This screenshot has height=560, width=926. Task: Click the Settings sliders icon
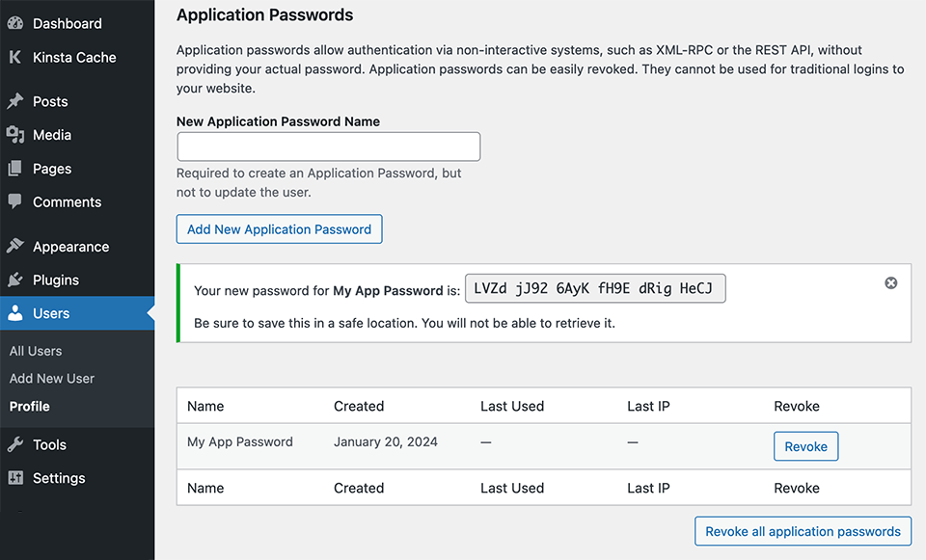(15, 478)
